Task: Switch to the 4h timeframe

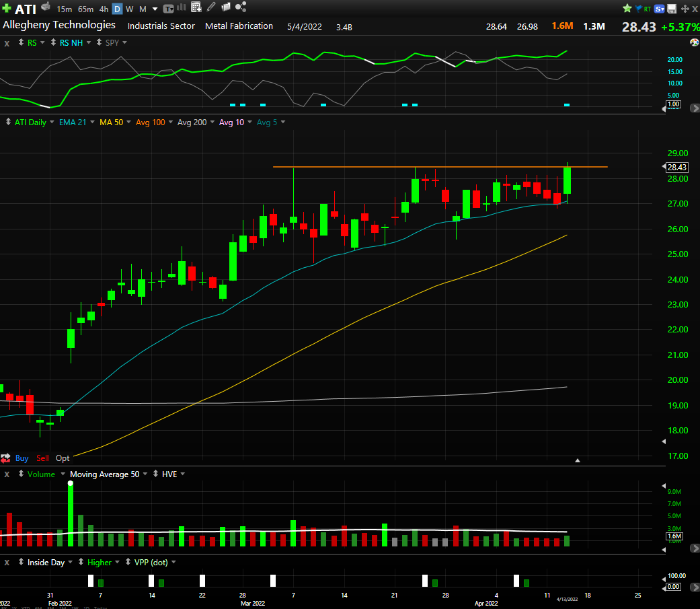Action: 104,9
